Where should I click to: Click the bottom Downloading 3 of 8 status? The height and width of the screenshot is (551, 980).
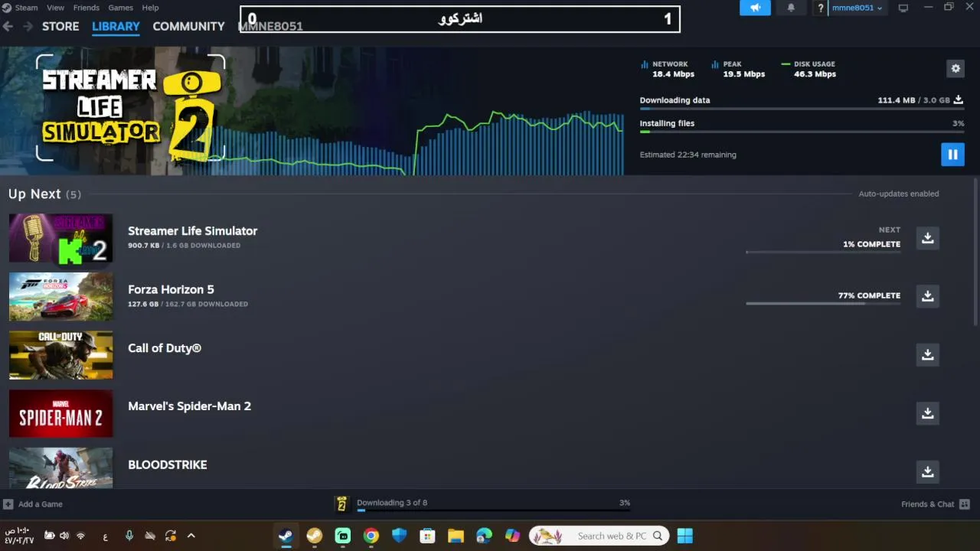point(392,503)
